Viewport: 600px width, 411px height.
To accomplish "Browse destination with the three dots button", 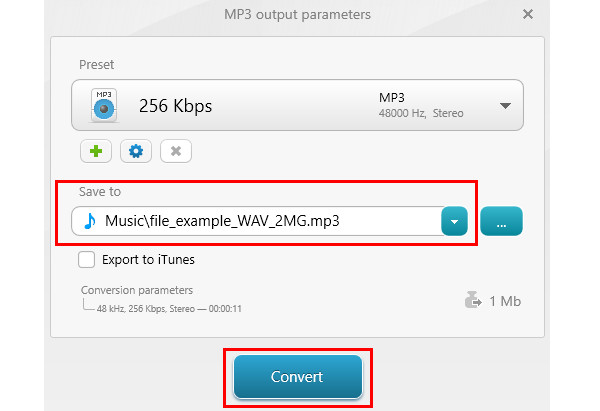I will coord(501,221).
